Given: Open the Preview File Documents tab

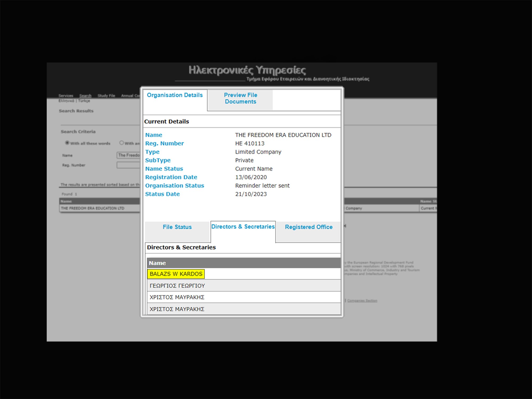Looking at the screenshot, I should [240, 98].
